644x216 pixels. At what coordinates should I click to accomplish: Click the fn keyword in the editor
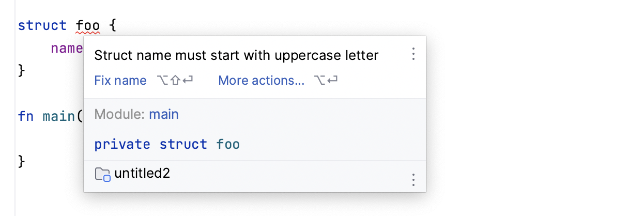[26, 116]
